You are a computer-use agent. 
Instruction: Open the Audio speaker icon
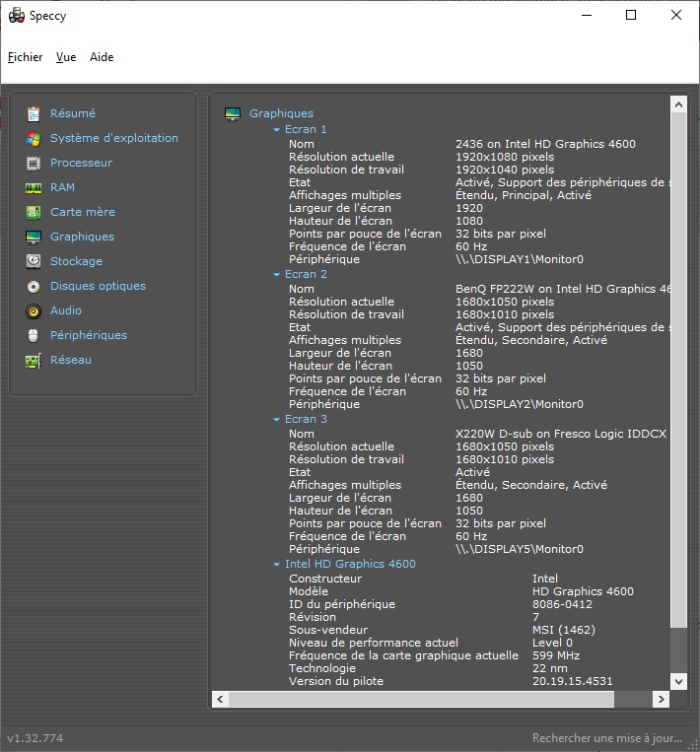[34, 311]
